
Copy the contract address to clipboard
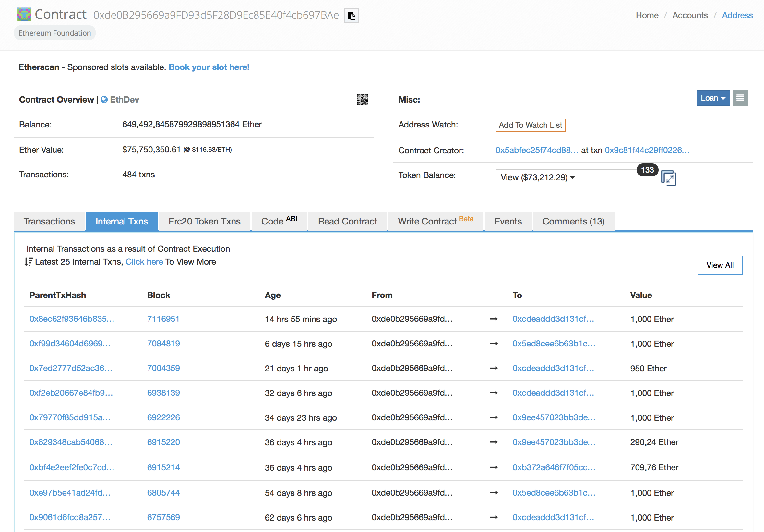(351, 16)
